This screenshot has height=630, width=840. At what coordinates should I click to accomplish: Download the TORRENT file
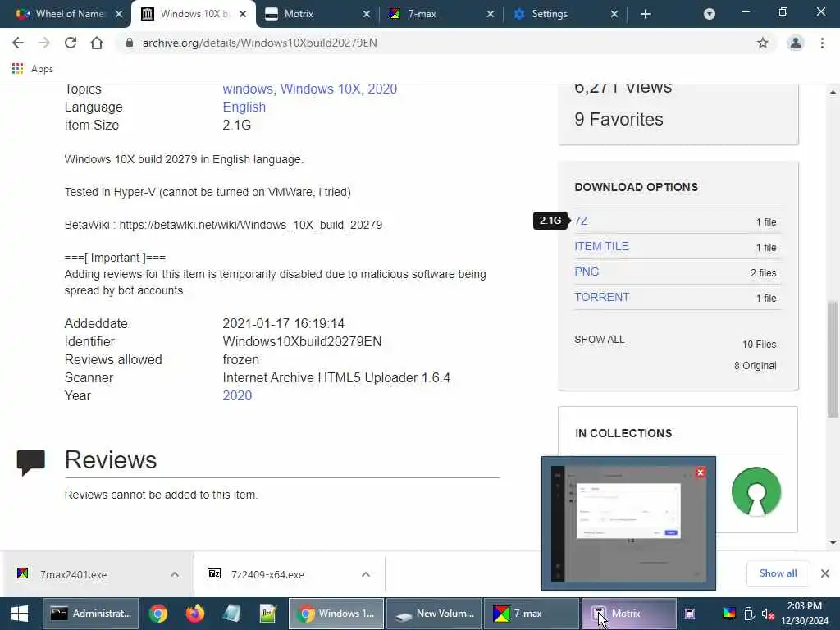tap(601, 297)
